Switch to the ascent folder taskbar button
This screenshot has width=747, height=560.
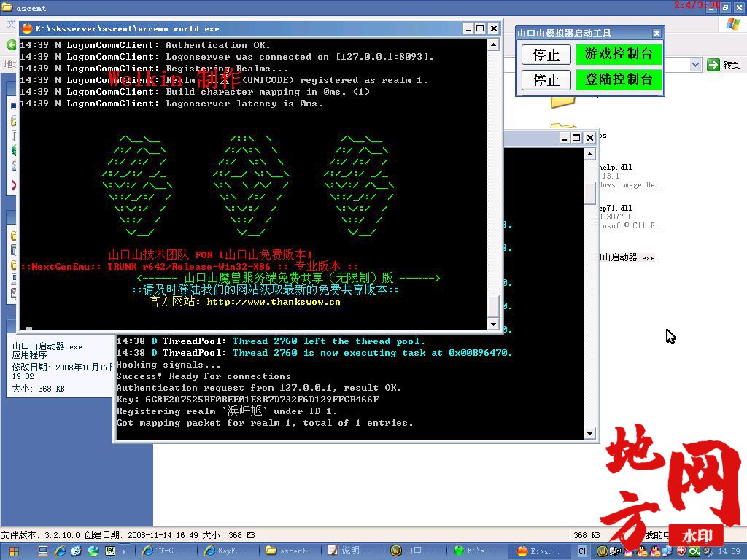coord(290,551)
